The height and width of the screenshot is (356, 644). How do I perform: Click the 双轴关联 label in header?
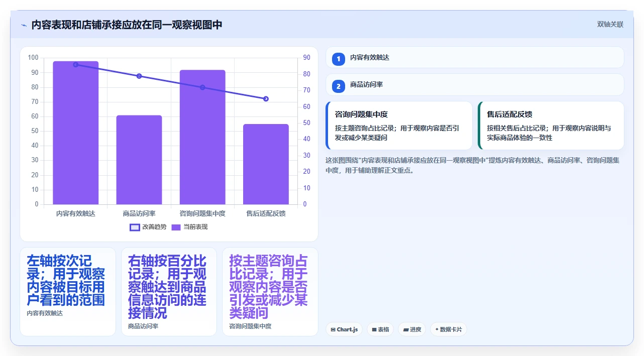pyautogui.click(x=610, y=25)
